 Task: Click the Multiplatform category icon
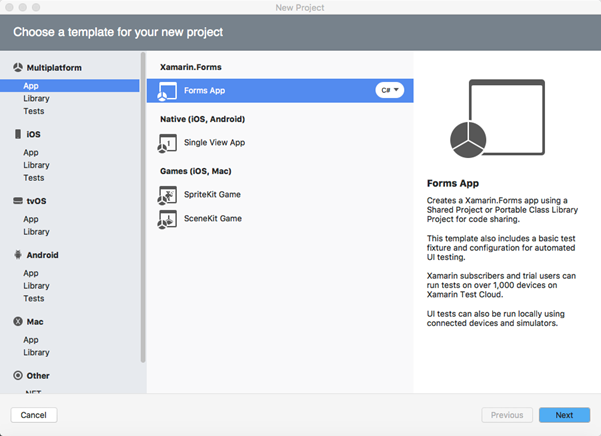[18, 68]
